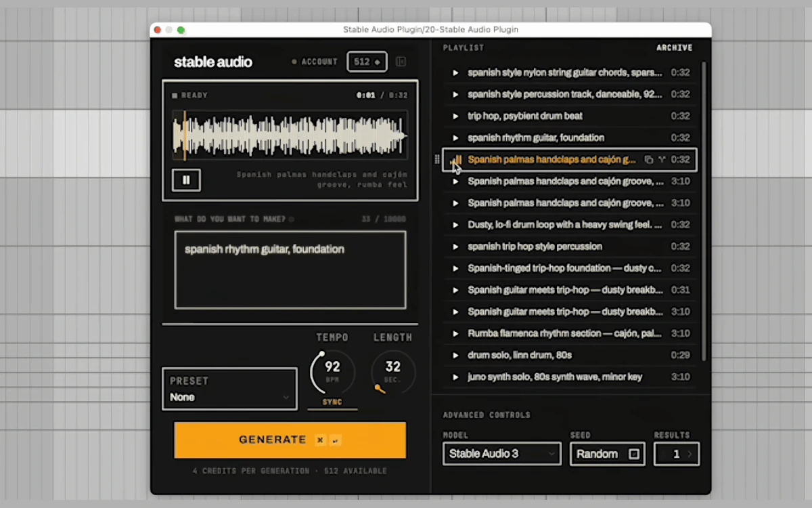Image resolution: width=812 pixels, height=508 pixels.
Task: Click the variation branch icon on highlighted row
Action: 662,160
